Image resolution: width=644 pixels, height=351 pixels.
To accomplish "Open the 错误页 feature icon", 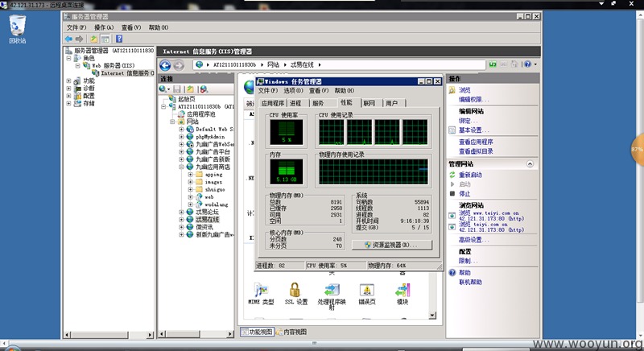I will [x=367, y=294].
